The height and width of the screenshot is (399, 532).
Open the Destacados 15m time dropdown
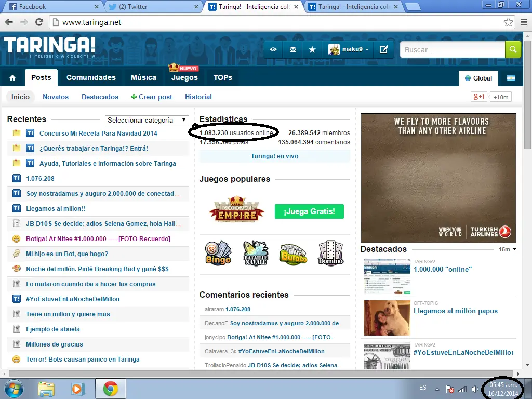coord(508,249)
